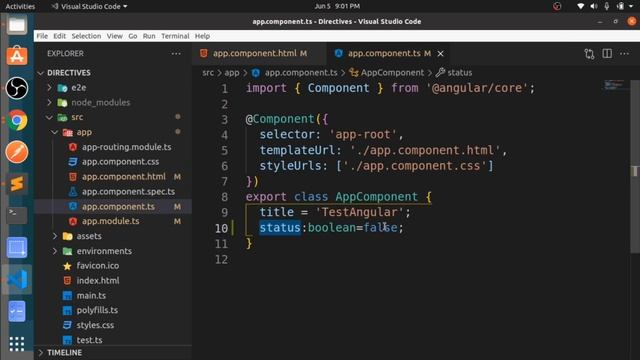
Task: Open app.module.ts file
Action: pyautogui.click(x=111, y=221)
